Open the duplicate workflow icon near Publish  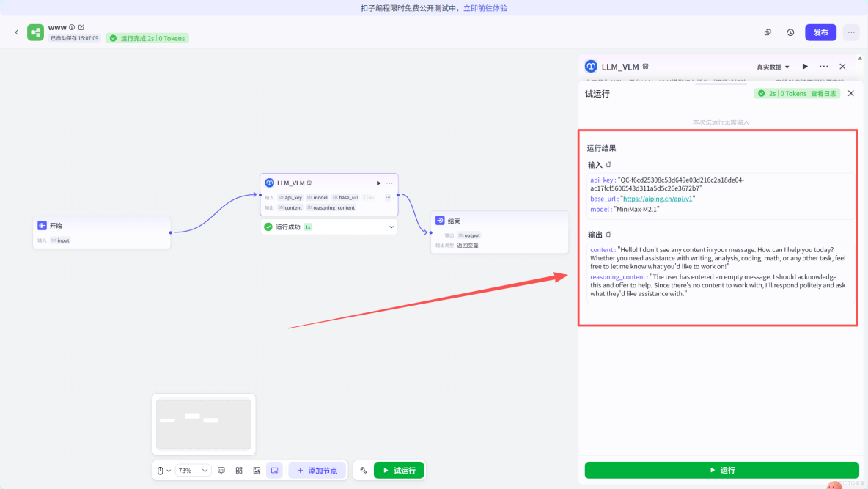[x=768, y=32]
